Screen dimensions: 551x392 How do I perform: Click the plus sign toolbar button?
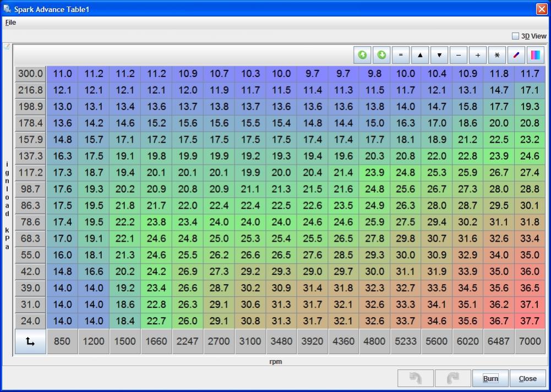(x=478, y=55)
